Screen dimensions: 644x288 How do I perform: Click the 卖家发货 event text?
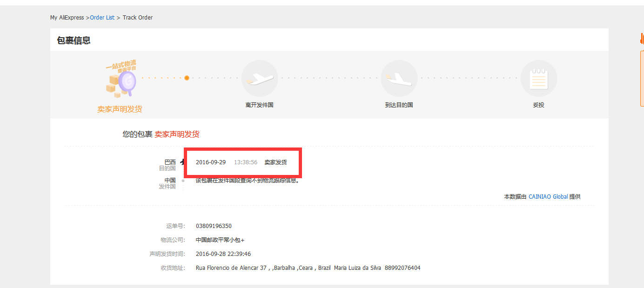pyautogui.click(x=275, y=162)
